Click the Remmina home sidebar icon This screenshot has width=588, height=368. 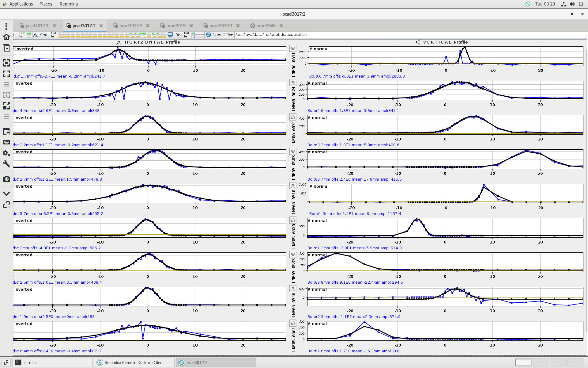coord(6,37)
